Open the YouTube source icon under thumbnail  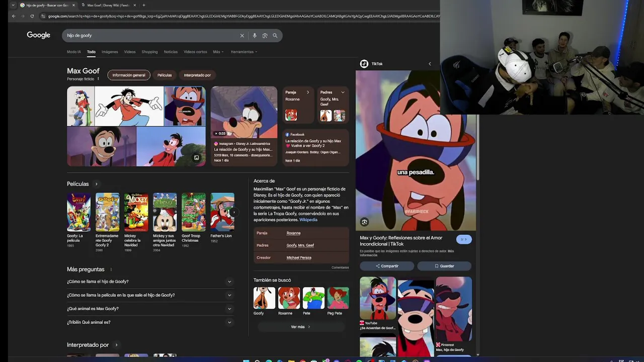coord(362,323)
